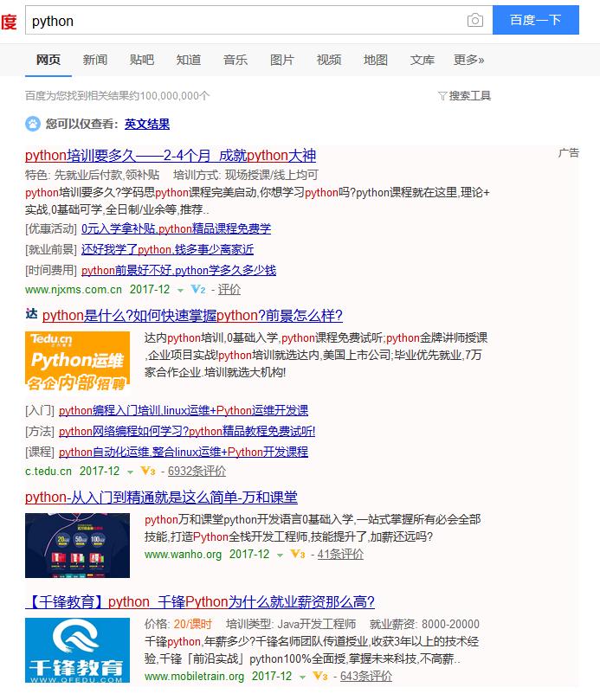The height and width of the screenshot is (700, 600).
Task: Open result python培训要多久 2-4个月
Action: tap(171, 156)
